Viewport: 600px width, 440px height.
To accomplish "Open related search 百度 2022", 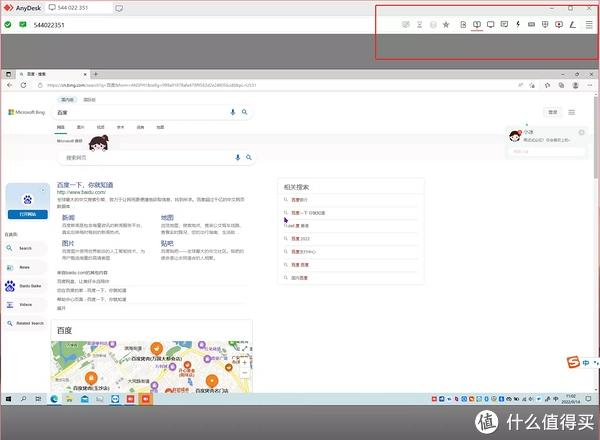I will (300, 239).
